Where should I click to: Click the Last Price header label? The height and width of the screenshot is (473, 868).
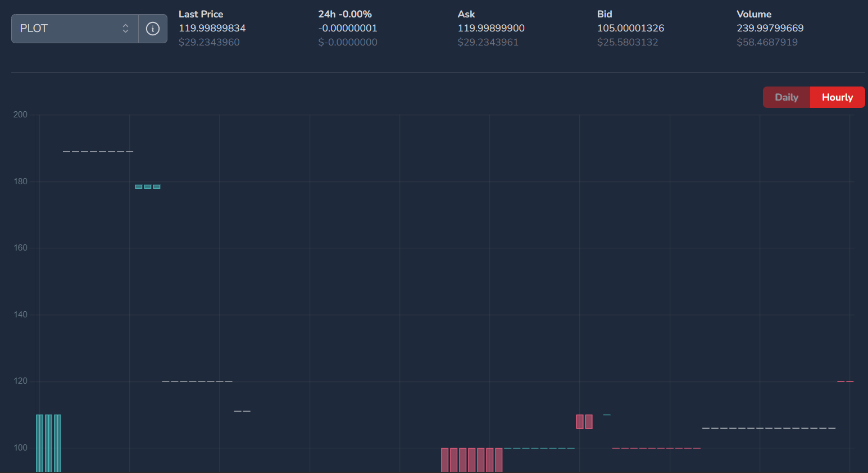[201, 14]
